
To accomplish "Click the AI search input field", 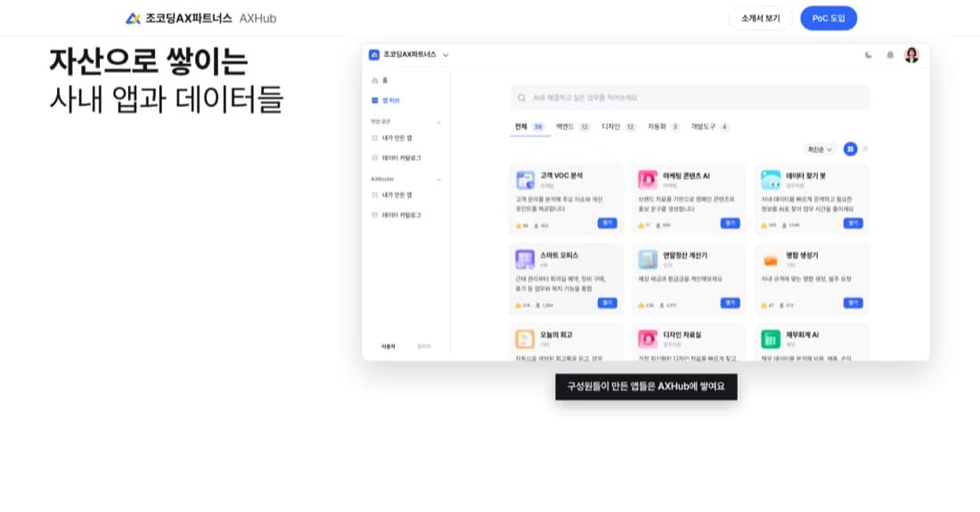I will [x=690, y=97].
